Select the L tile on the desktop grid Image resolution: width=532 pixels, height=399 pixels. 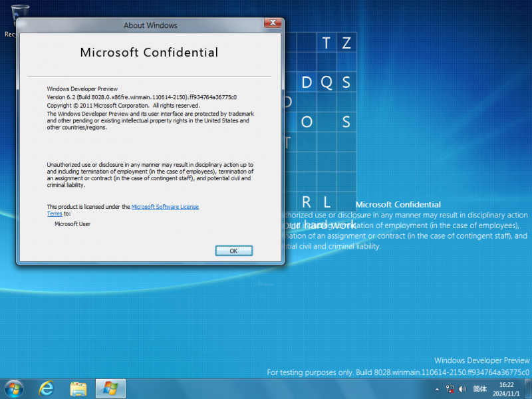click(327, 202)
